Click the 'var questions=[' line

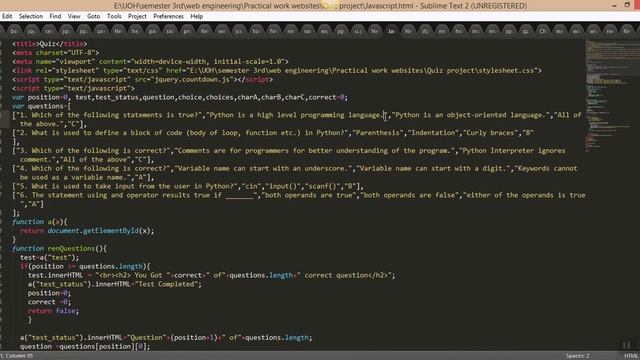[x=42, y=106]
